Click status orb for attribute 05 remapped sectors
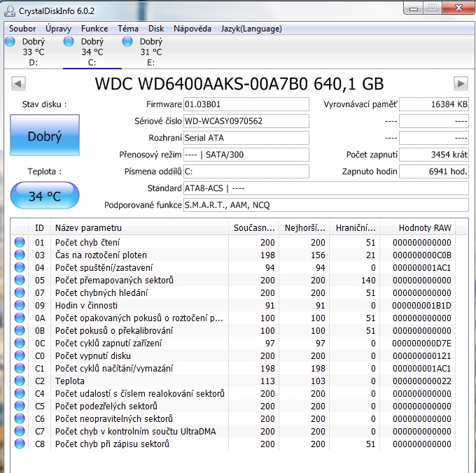 20,280
